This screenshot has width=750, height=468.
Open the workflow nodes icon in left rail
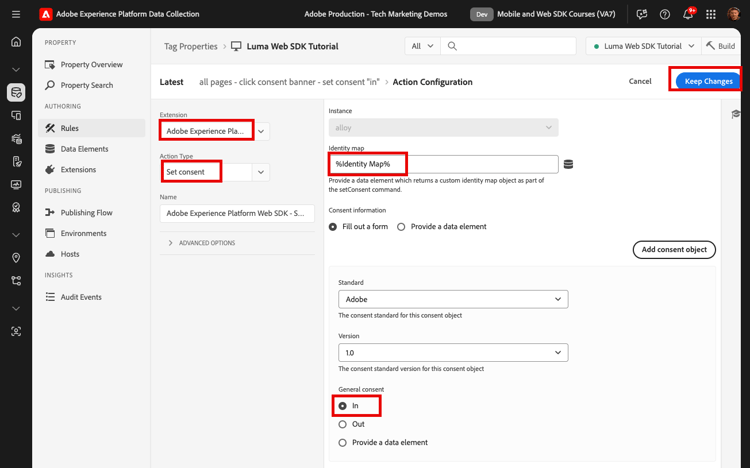(16, 281)
